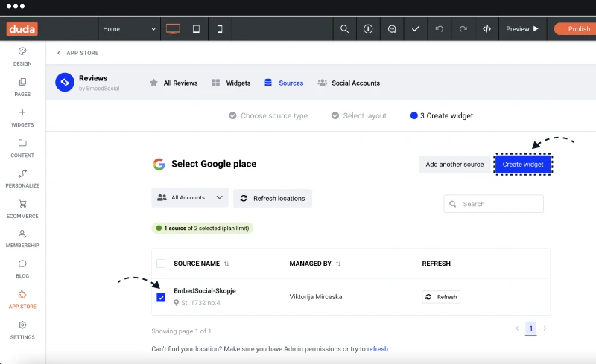This screenshot has height=364, width=596.
Task: Switch to tablet view icon
Action: click(196, 29)
